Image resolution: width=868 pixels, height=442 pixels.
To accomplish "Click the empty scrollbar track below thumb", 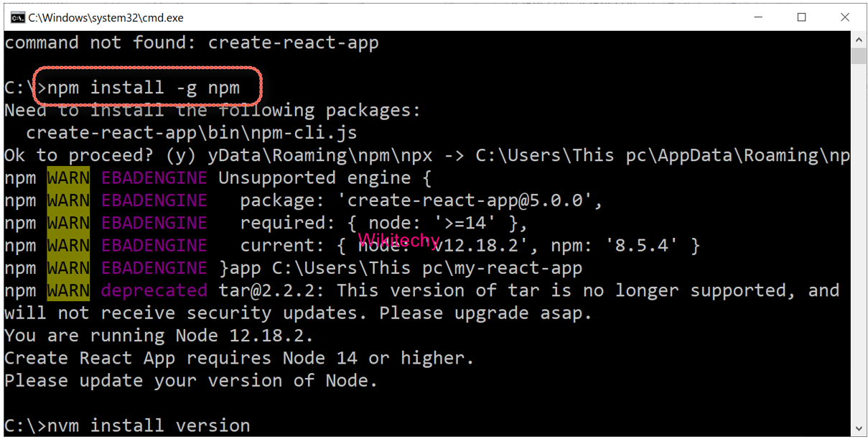I will pyautogui.click(x=857, y=252).
